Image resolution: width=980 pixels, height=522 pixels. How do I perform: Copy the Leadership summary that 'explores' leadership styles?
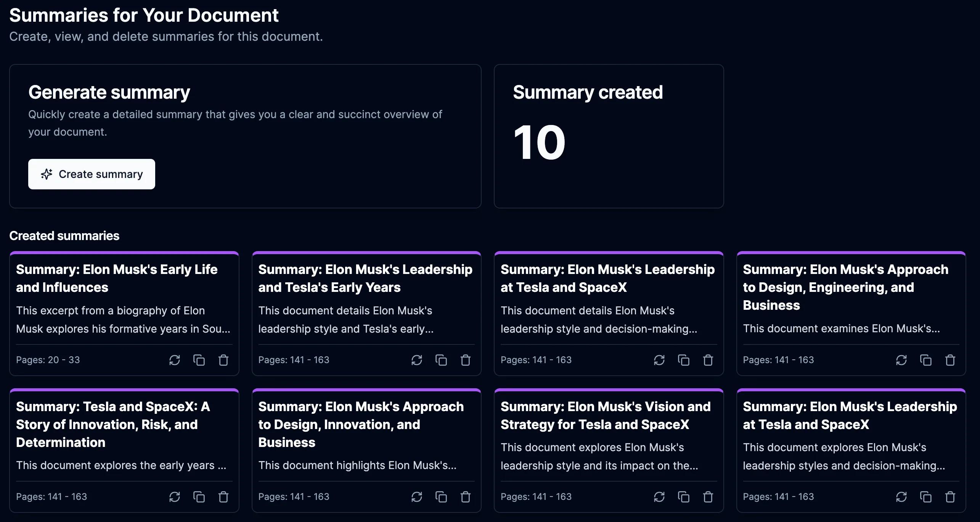click(926, 497)
